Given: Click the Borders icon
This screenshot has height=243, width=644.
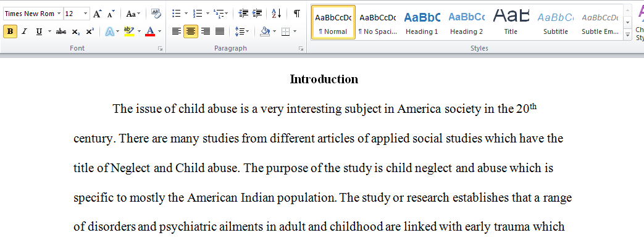Looking at the screenshot, I should point(286,31).
